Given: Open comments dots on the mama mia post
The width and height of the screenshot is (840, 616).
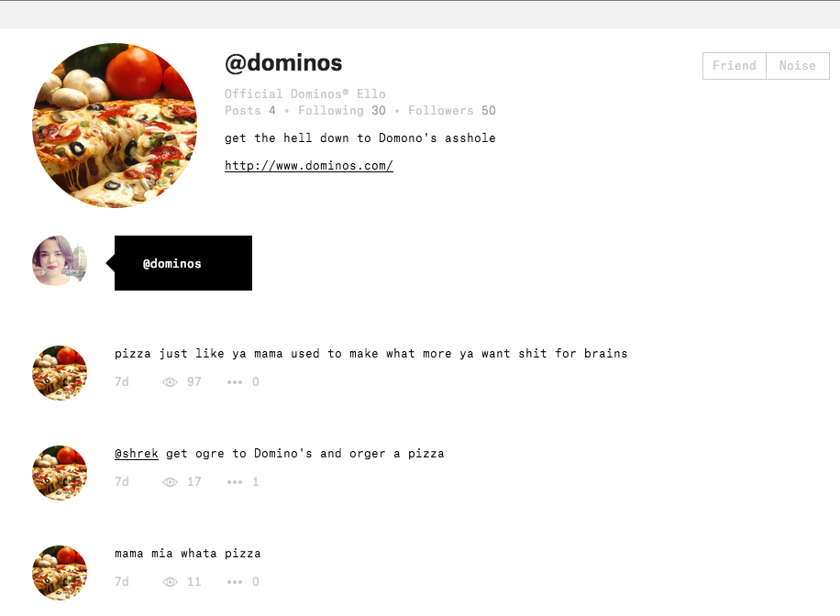Looking at the screenshot, I should (235, 582).
